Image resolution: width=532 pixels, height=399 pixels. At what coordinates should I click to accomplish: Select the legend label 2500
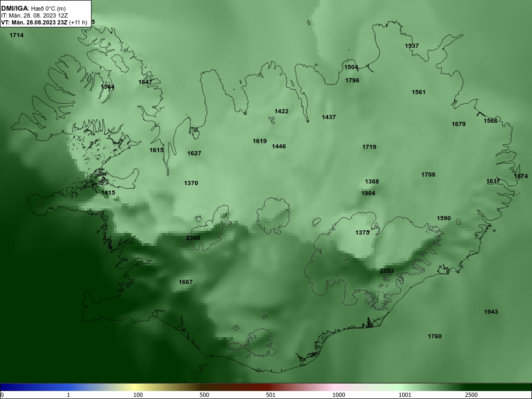(471, 395)
